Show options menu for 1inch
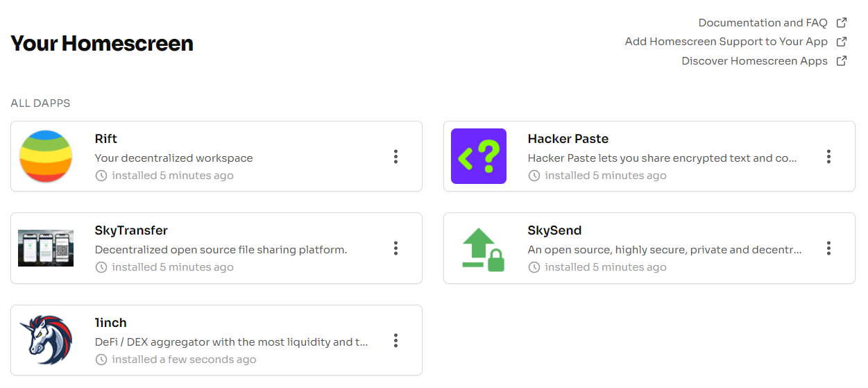The height and width of the screenshot is (388, 868). (395, 340)
